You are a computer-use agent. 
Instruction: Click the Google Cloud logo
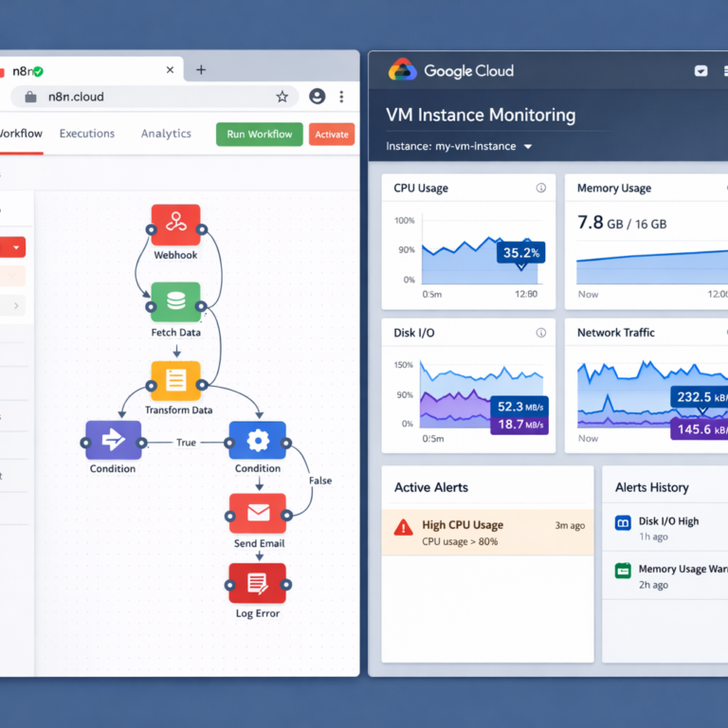(x=403, y=70)
